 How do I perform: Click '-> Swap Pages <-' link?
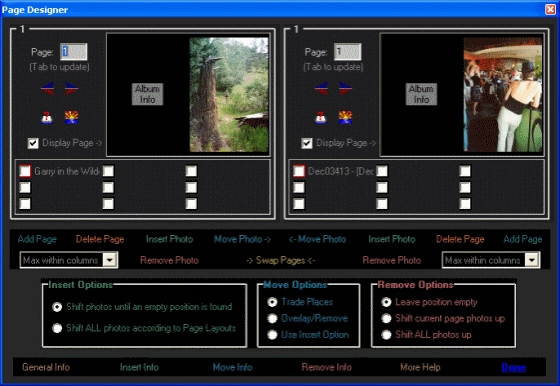coord(280,260)
